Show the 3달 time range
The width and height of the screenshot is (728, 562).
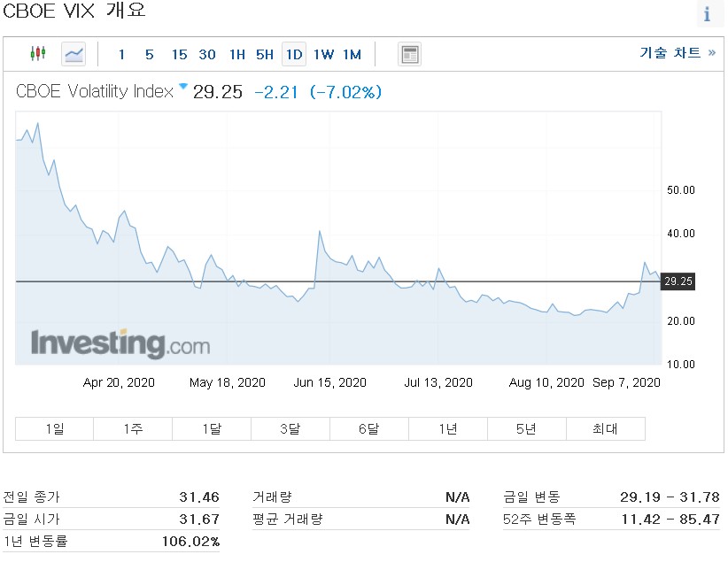pos(290,429)
